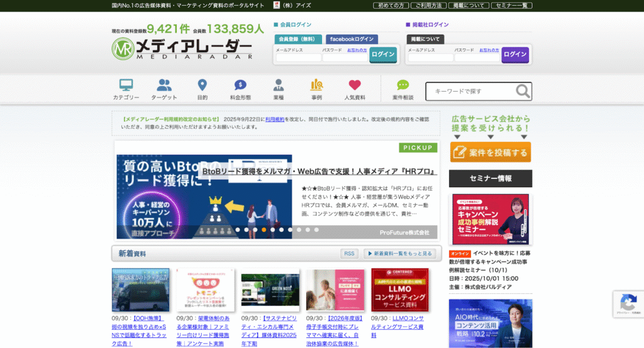Screen dimensions: 644x348
Task: Switch to the facebookログイン tab
Action: coord(351,39)
